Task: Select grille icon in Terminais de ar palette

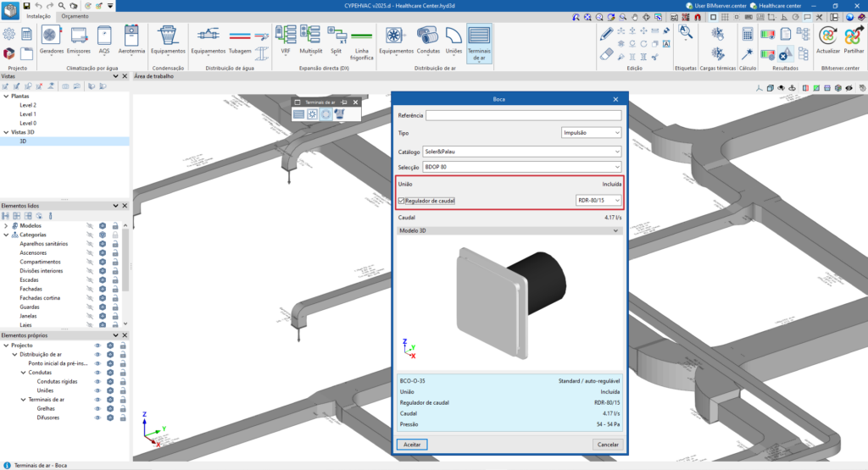Action: [299, 114]
